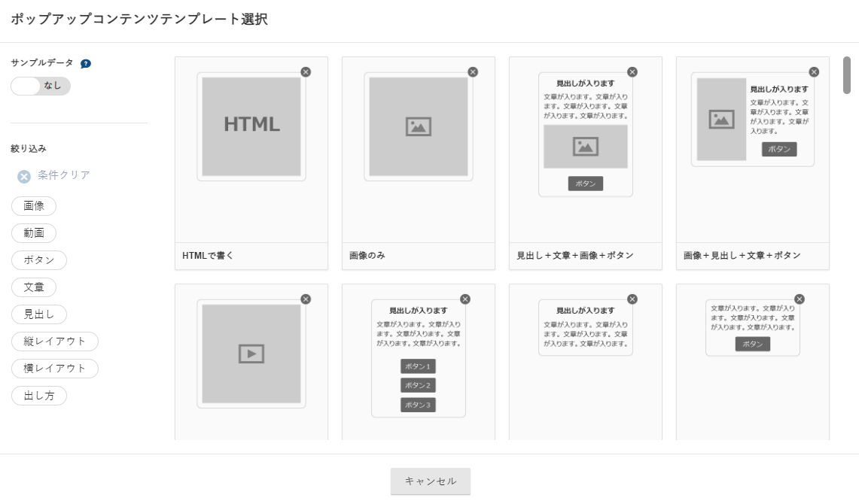Click ボタン1 in the three-button template
This screenshot has width=859, height=504.
click(x=418, y=366)
